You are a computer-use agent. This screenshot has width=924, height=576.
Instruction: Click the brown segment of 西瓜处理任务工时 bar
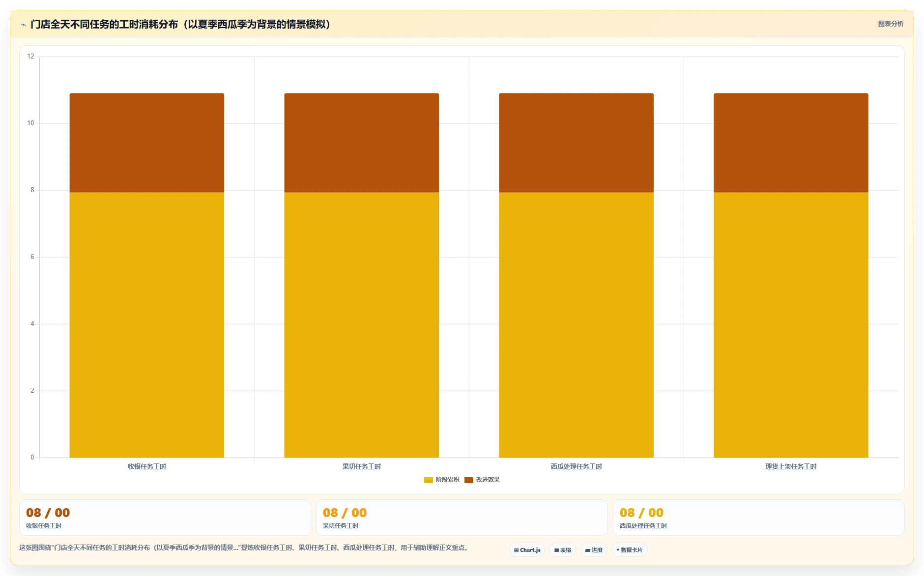[577, 143]
